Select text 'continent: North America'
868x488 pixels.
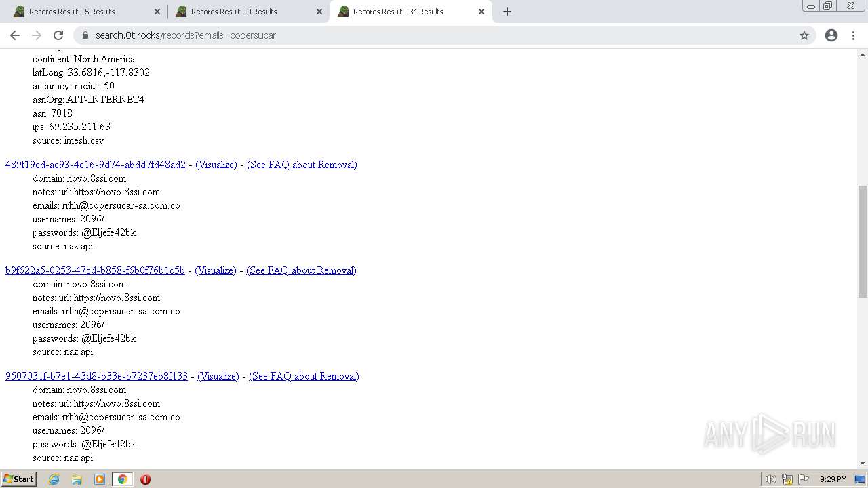point(83,59)
